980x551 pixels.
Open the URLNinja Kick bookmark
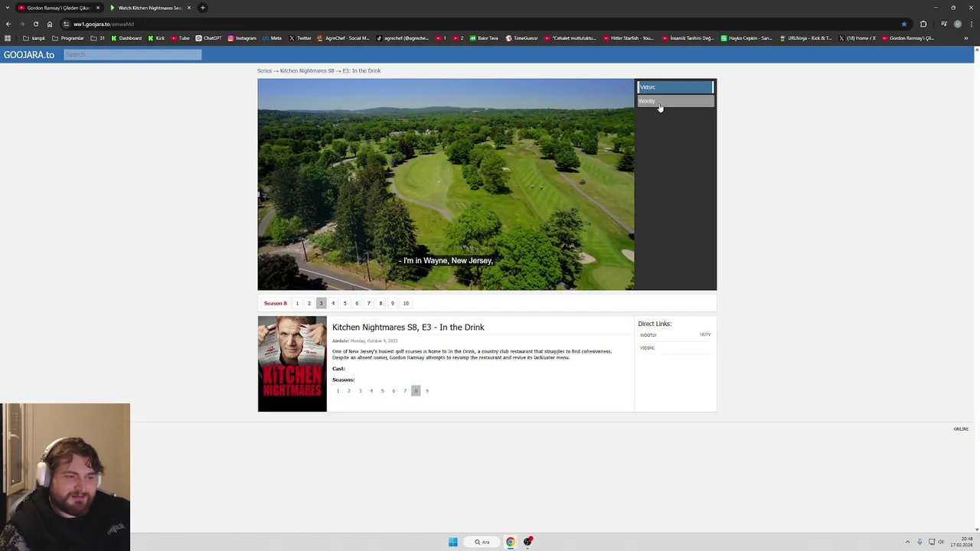pos(805,38)
